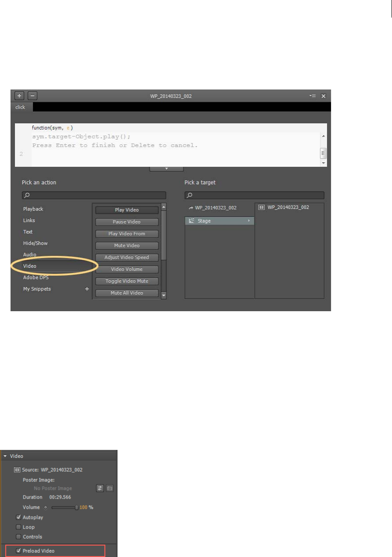
Task: Close the WP_20140323_002 code panel
Action: click(x=324, y=96)
